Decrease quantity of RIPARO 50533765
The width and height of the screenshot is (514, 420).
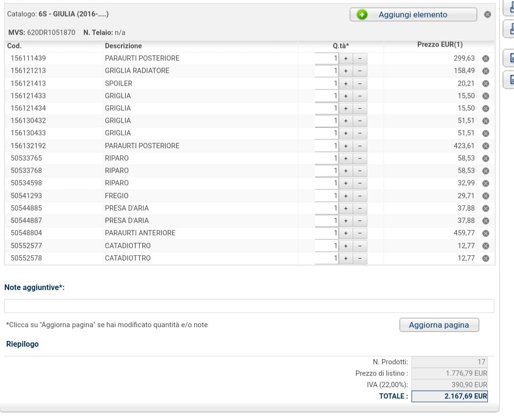coord(360,159)
